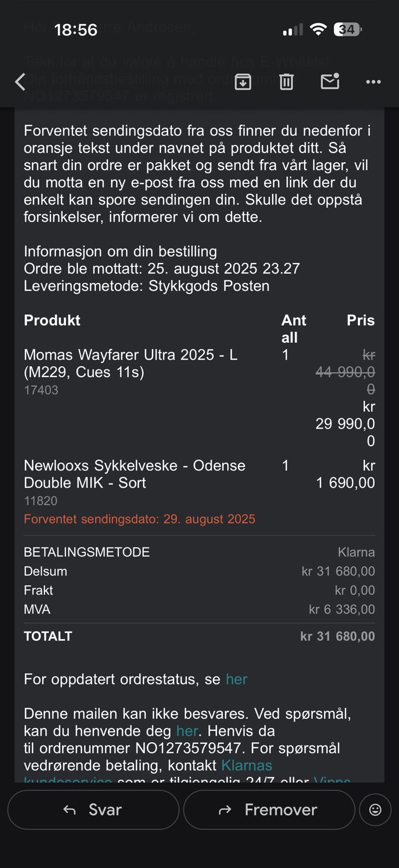Tap the back arrow icon
The width and height of the screenshot is (399, 868).
(x=20, y=82)
